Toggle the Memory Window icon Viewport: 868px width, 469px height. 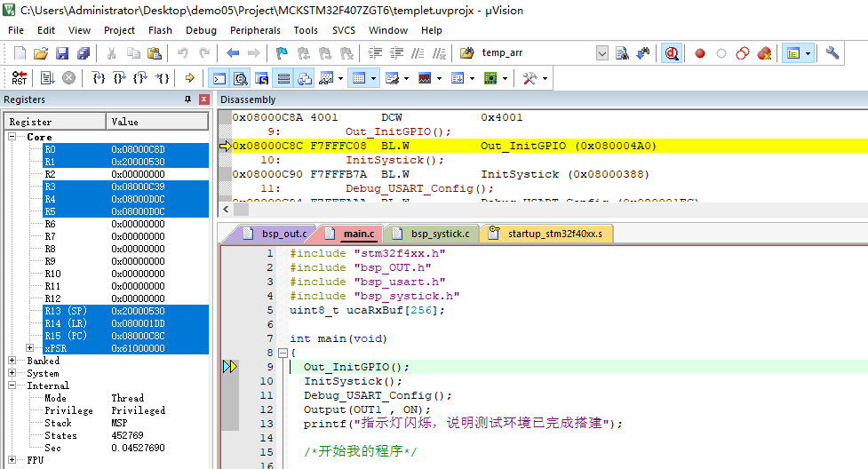coord(359,79)
